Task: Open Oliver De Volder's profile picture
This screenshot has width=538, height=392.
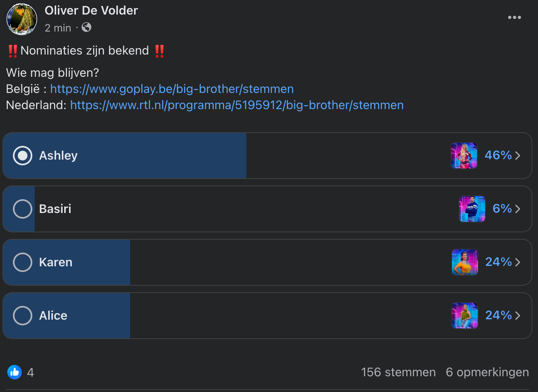Action: pos(22,19)
